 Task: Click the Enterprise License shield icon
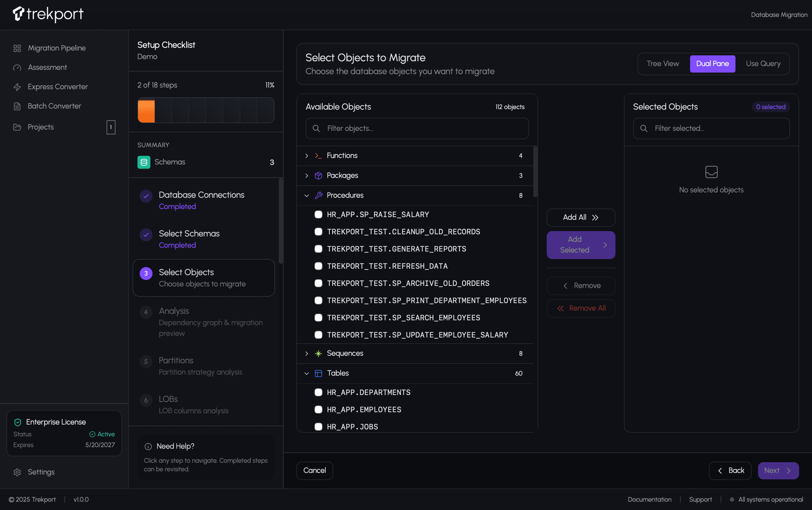pos(17,422)
